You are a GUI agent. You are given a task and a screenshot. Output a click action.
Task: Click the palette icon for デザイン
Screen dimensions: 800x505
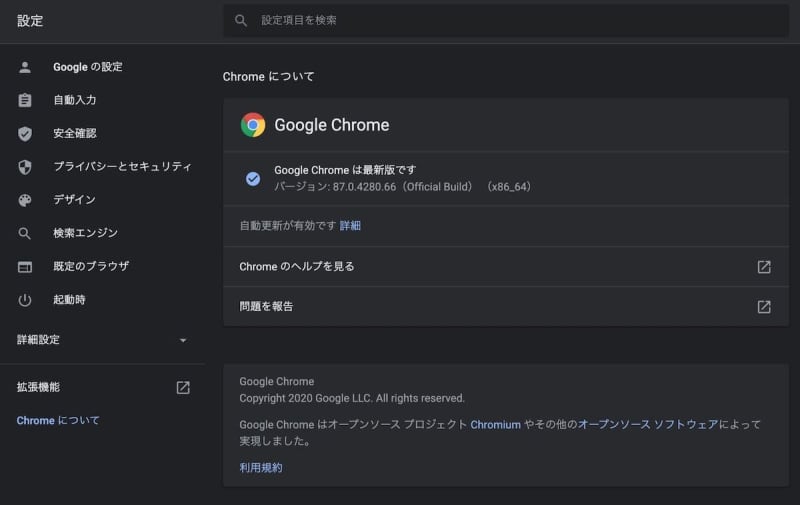click(x=25, y=200)
